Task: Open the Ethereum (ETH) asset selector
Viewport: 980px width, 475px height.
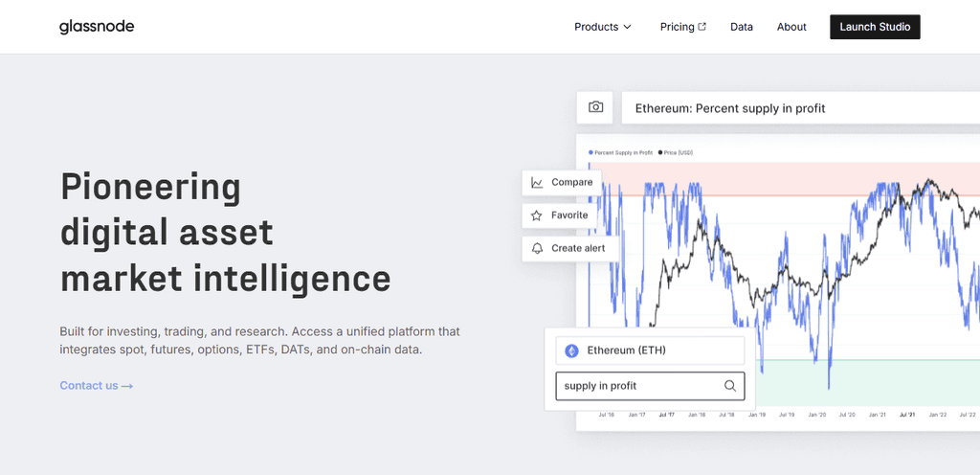Action: click(x=650, y=351)
